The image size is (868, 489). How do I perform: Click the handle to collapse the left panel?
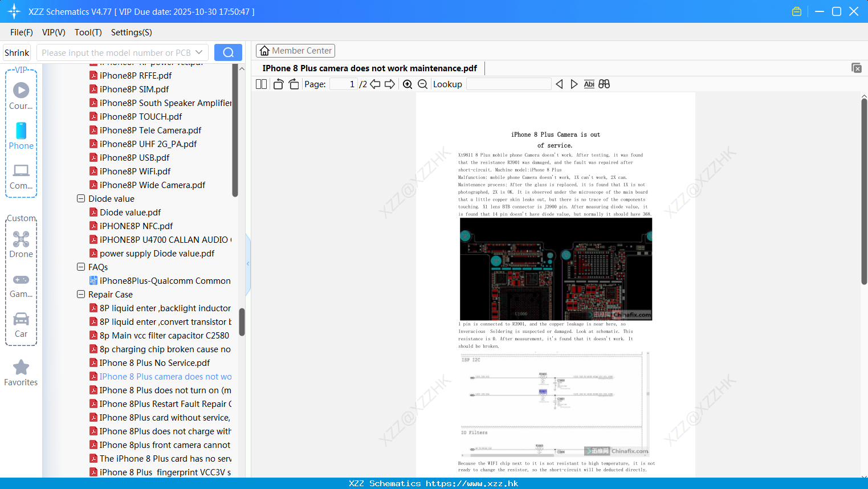click(248, 263)
